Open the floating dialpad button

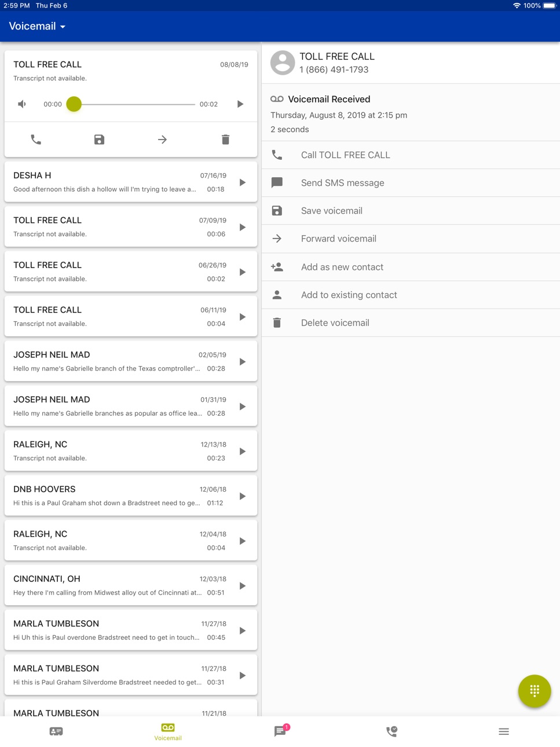tap(535, 691)
